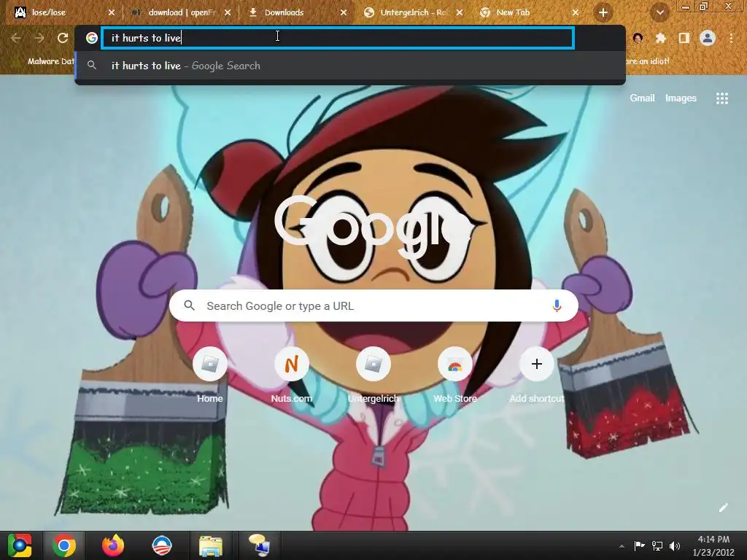Expand the tab search dropdown arrow
The height and width of the screenshot is (560, 747).
(x=659, y=13)
